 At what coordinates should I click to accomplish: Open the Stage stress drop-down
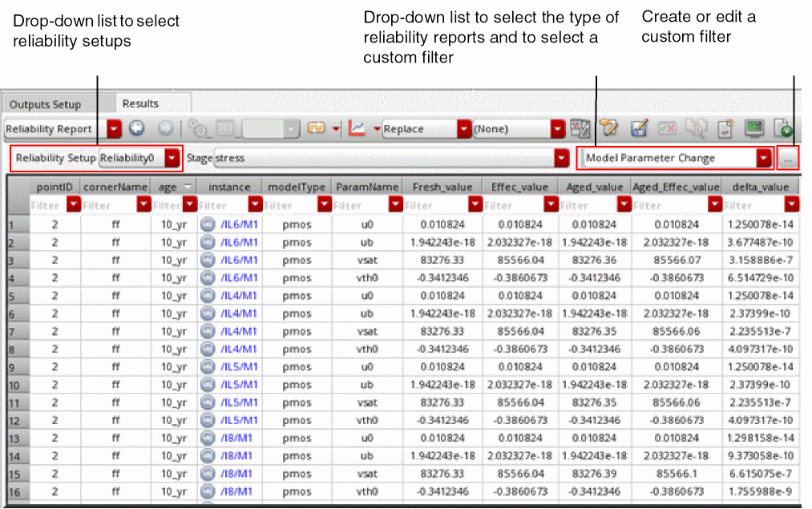click(561, 159)
